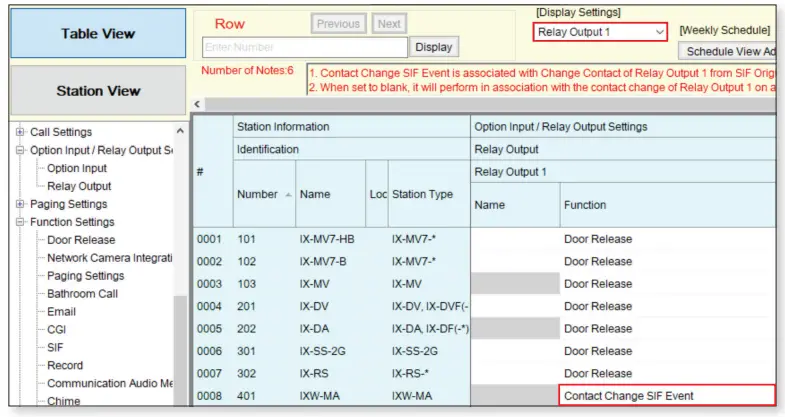Switch to Table View
Screen dimensions: 785x417
coord(98,33)
